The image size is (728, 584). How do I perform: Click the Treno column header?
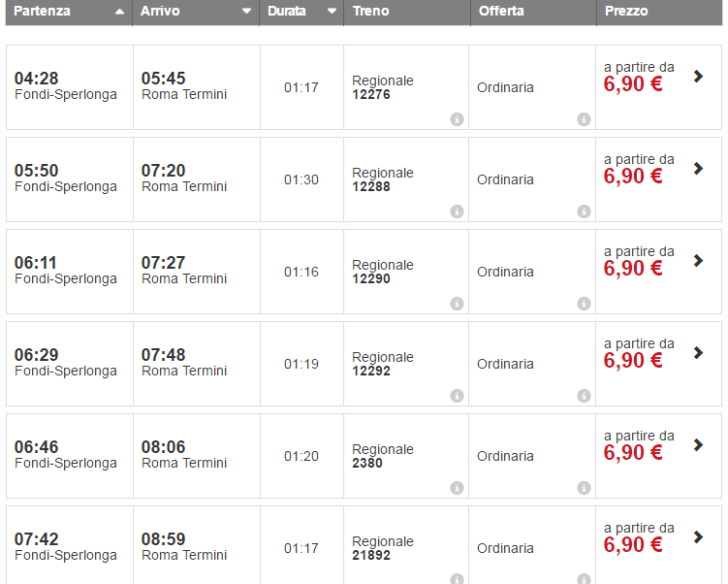point(371,12)
